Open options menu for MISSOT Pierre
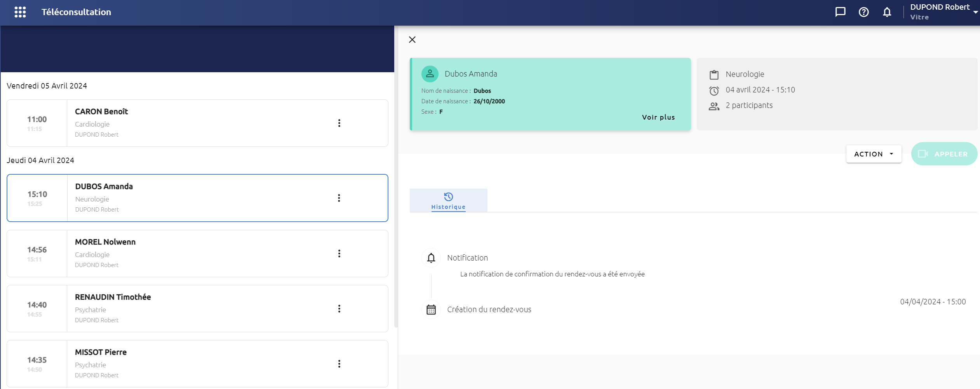The image size is (980, 389). tap(339, 364)
